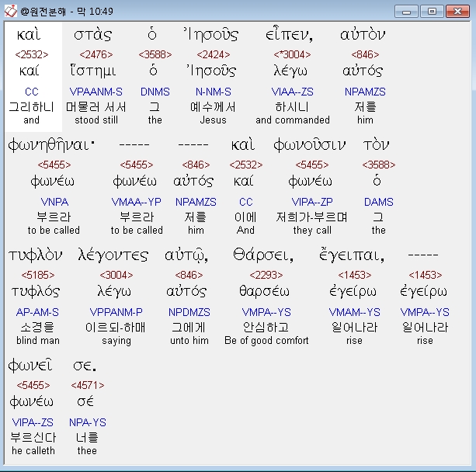Select the Korean gloss 예수께서
The width and height of the screenshot is (476, 472).
tap(213, 107)
